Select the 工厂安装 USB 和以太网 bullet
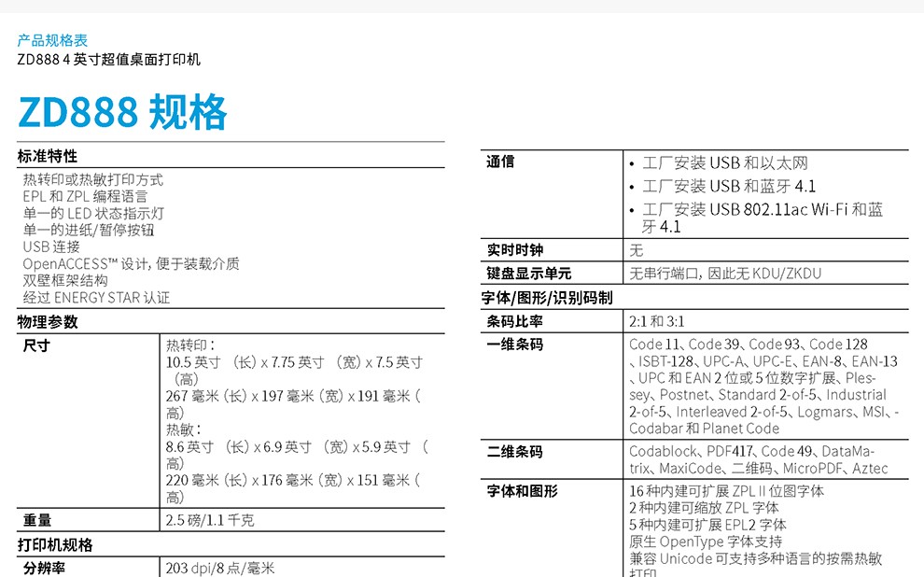The width and height of the screenshot is (924, 577). (x=724, y=163)
